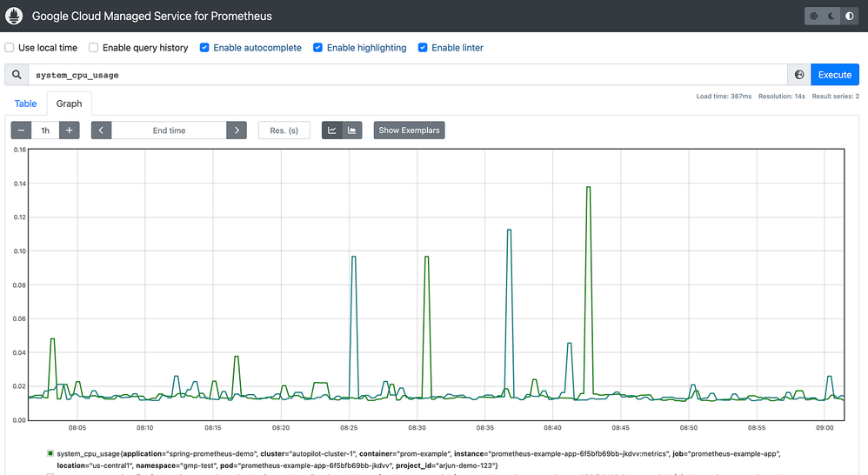Toggle the Use local time checkbox
Image resolution: width=868 pixels, height=475 pixels.
coord(10,48)
